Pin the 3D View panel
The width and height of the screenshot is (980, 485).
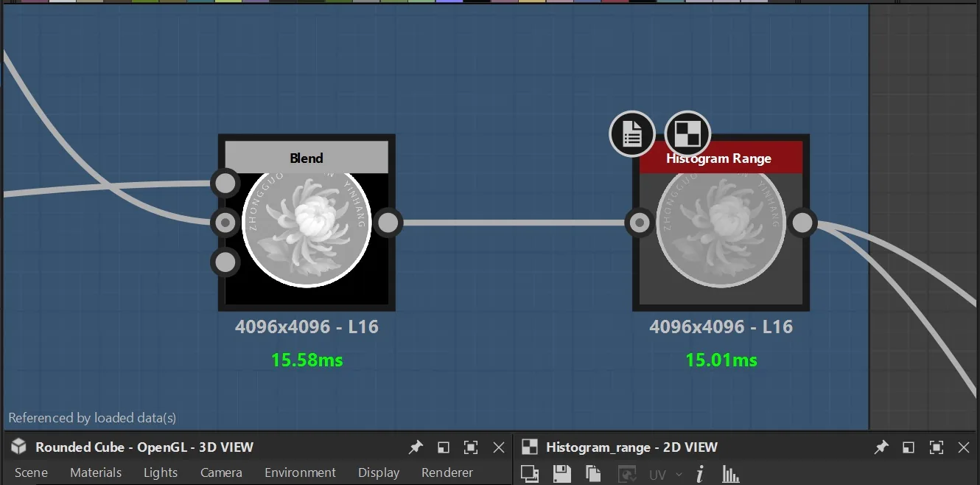click(x=416, y=447)
